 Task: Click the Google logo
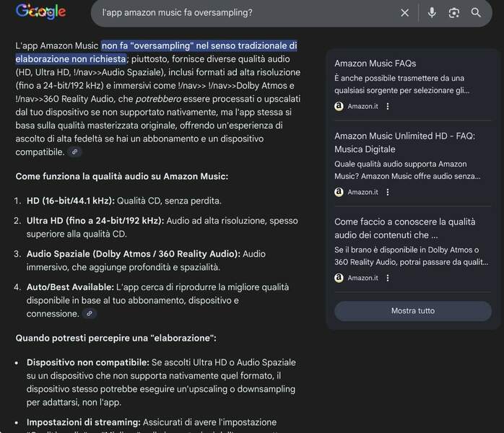pyautogui.click(x=40, y=12)
